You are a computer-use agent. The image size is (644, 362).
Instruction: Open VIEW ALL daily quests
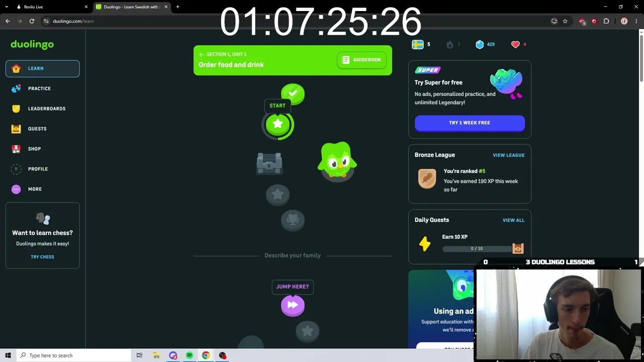[513, 220]
